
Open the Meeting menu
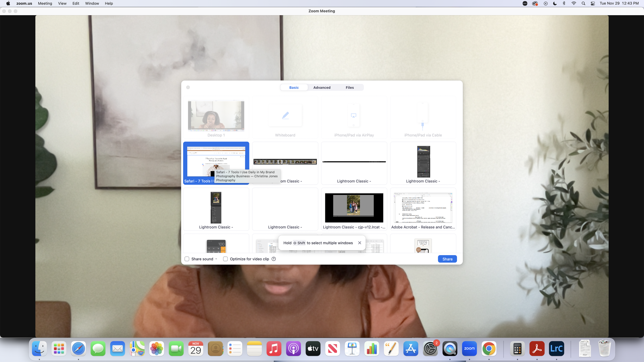click(x=45, y=3)
